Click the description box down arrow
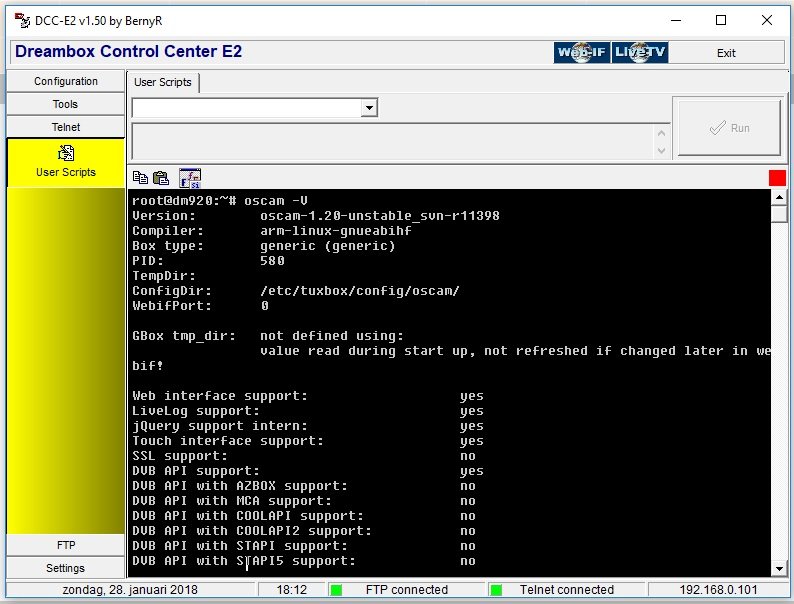 tap(661, 150)
